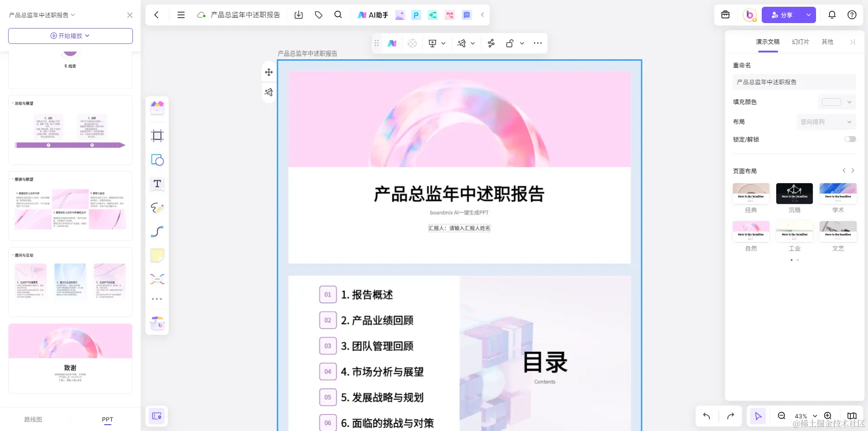Open the toolbox briefcase icon
Screen dimensions: 868x431
tap(726, 15)
